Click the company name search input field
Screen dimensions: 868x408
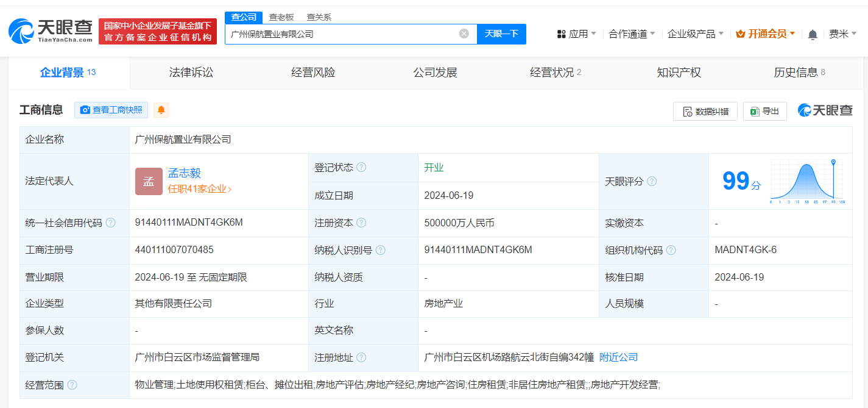point(341,34)
